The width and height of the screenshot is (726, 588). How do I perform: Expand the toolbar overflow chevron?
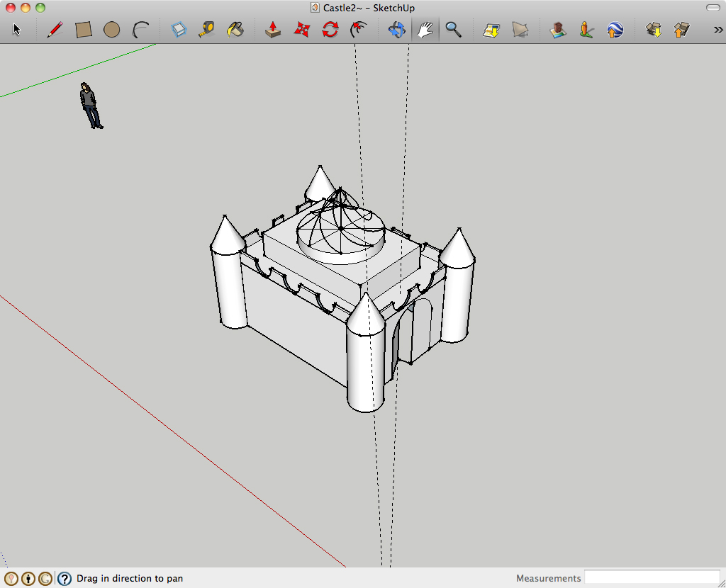(717, 30)
